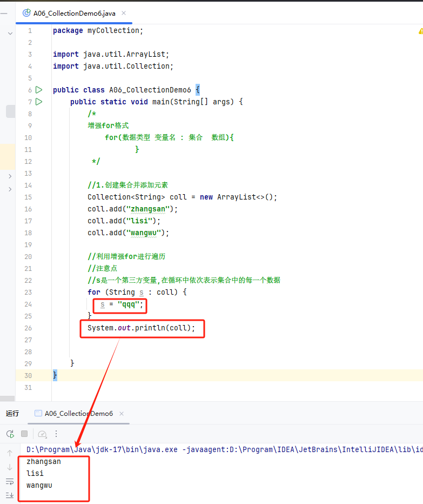Click the yellow warning indicator in editor
423x504 pixels.
point(420,31)
